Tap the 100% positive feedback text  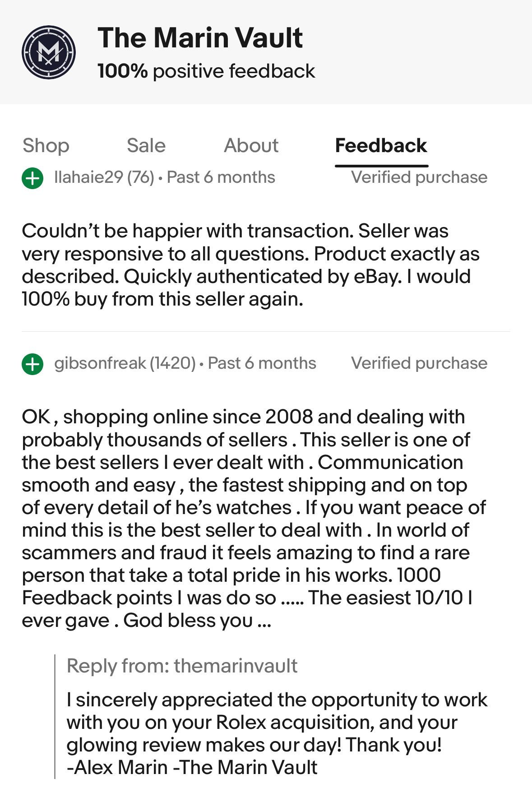206,71
